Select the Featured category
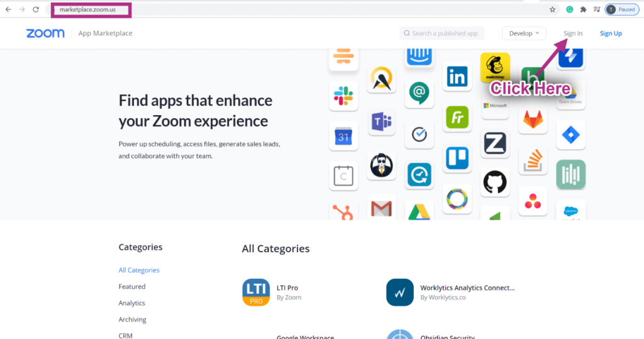 coord(132,286)
